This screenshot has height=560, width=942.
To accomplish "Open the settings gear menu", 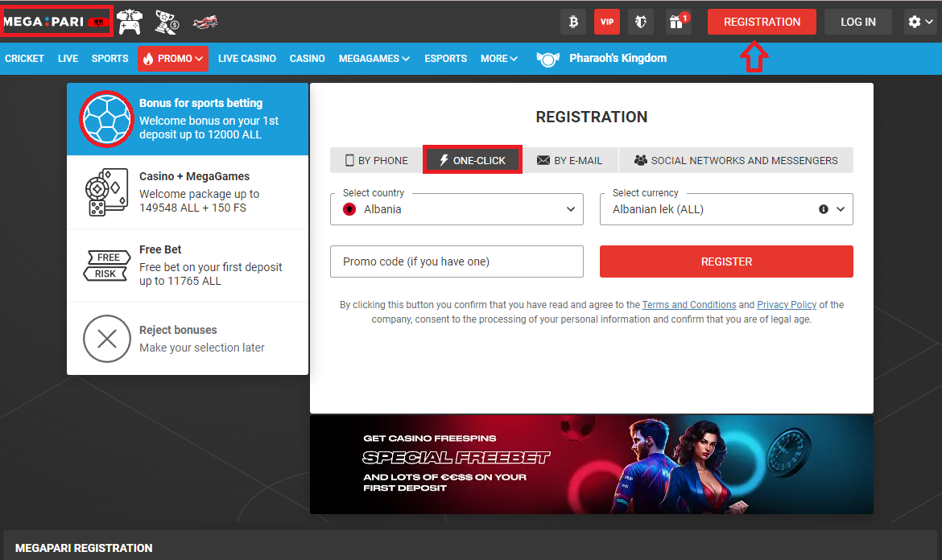I will [920, 23].
